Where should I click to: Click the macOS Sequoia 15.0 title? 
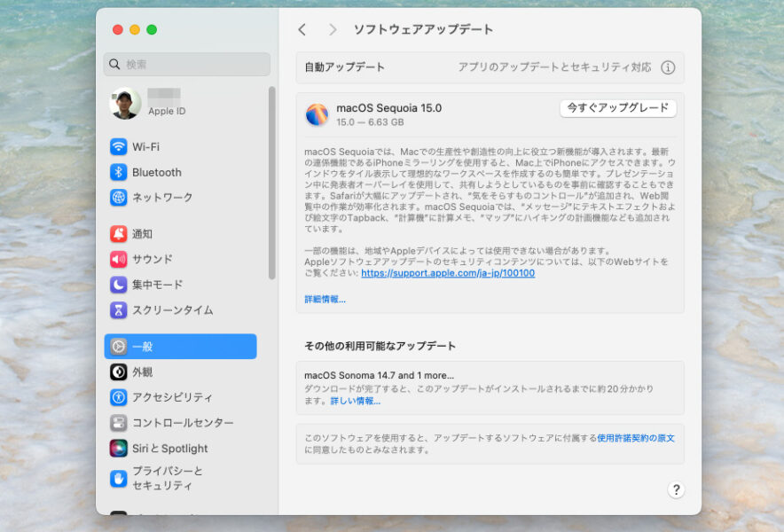point(388,108)
